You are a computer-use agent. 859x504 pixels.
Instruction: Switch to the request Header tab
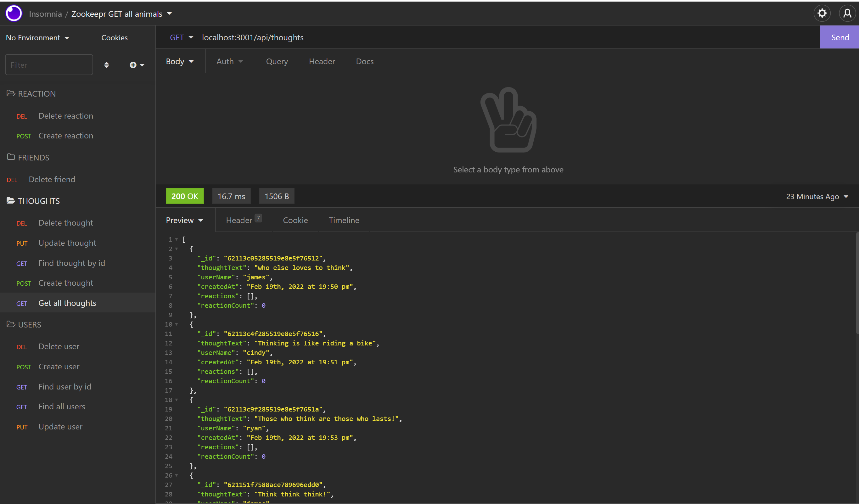322,61
